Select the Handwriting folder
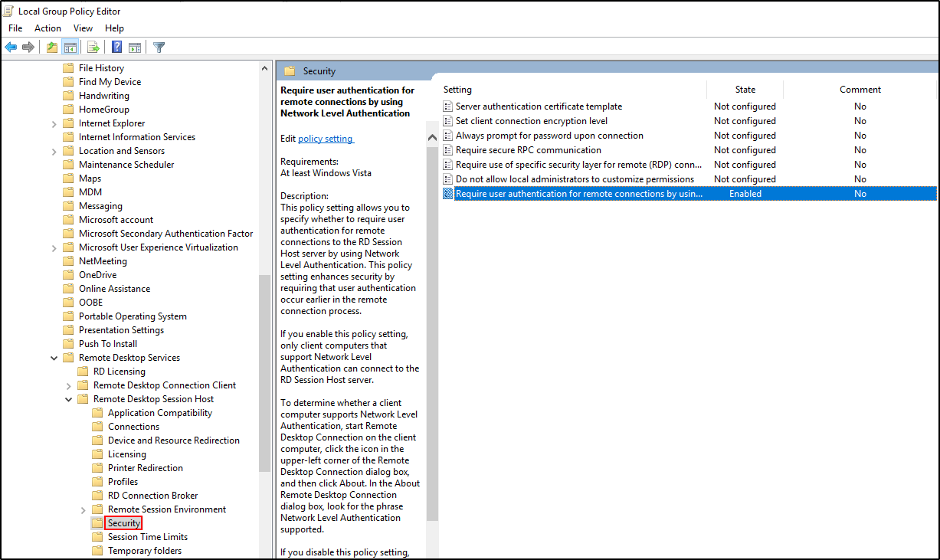The height and width of the screenshot is (560, 940). coord(104,96)
